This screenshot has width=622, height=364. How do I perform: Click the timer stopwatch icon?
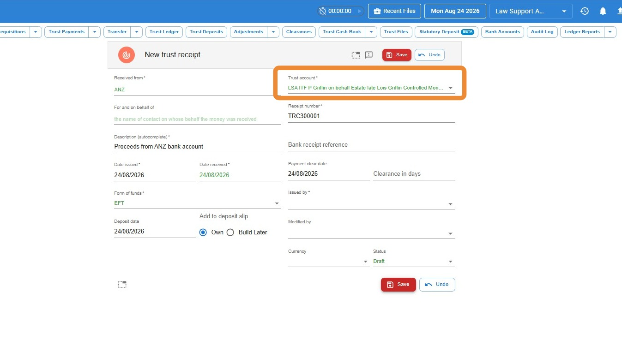[x=323, y=11]
